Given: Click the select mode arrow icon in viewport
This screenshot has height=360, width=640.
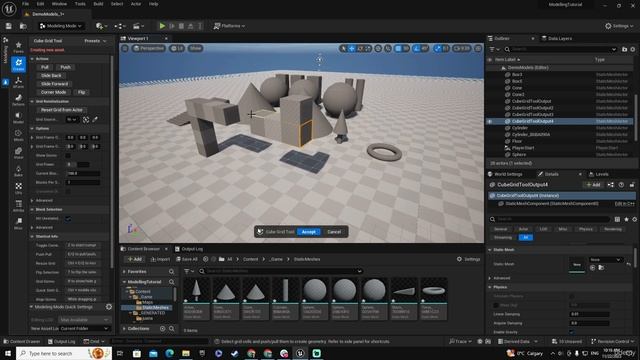Looking at the screenshot, I should (x=344, y=48).
